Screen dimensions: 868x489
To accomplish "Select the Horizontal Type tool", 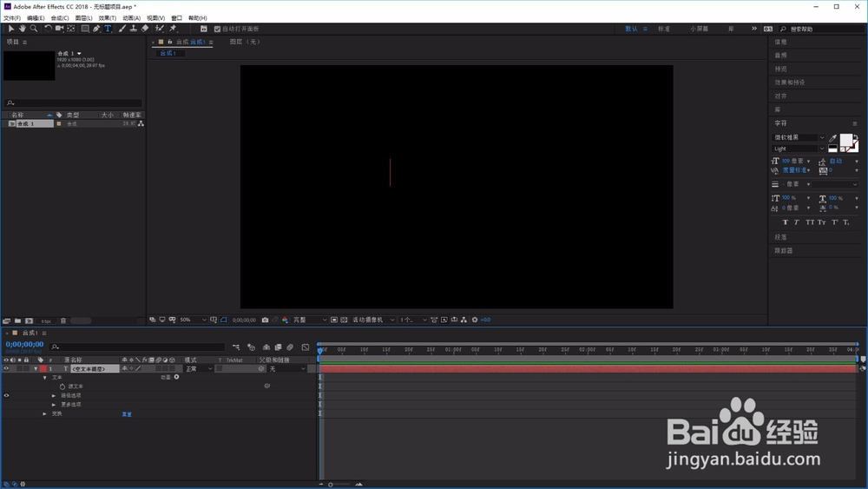I will (108, 29).
